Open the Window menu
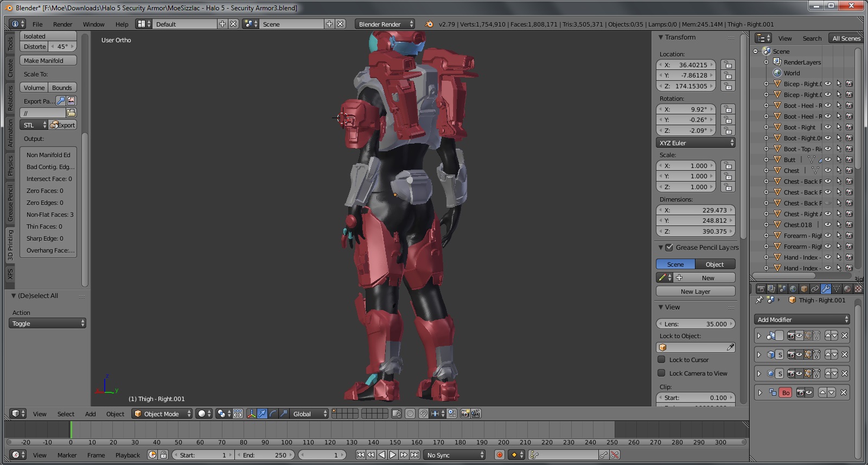 [93, 24]
